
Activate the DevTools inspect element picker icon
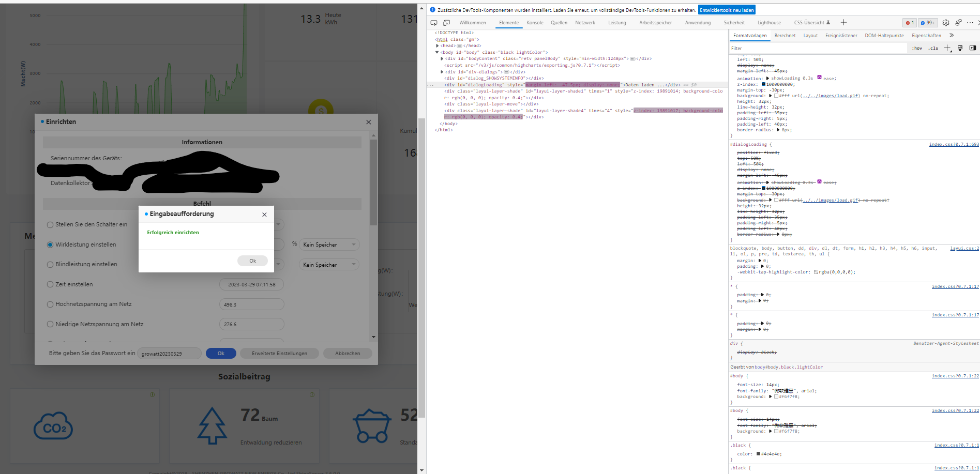point(434,23)
